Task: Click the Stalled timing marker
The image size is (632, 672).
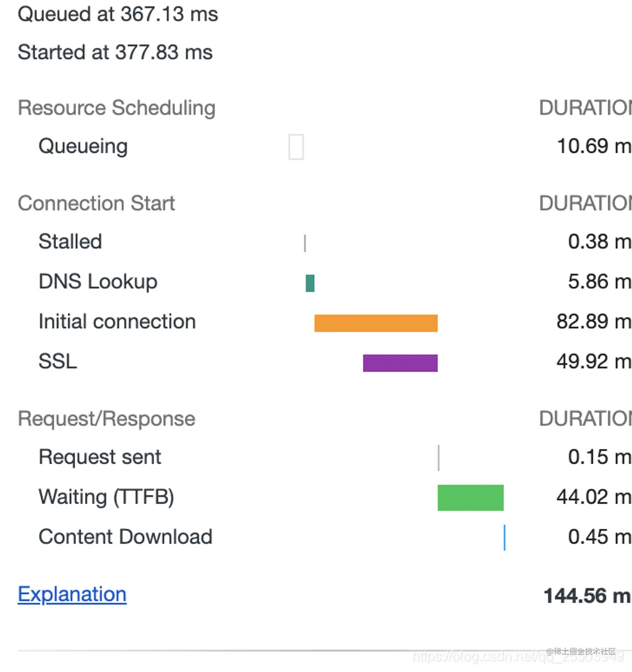Action: point(305,243)
